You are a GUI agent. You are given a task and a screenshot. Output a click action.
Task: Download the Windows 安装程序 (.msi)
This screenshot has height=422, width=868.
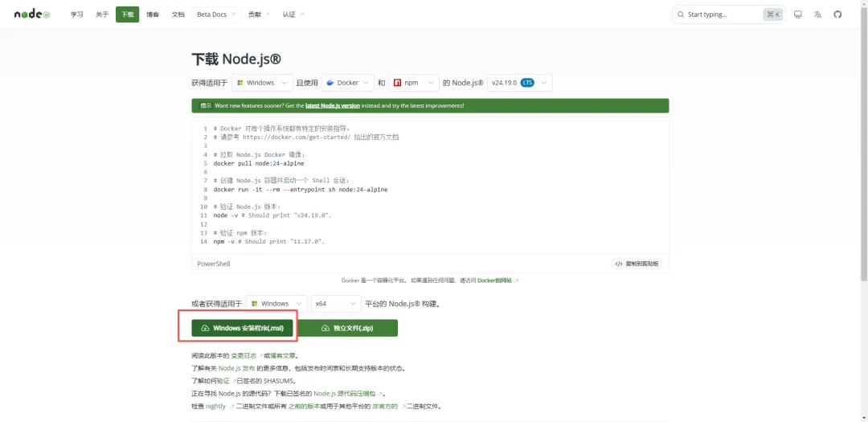(x=243, y=328)
